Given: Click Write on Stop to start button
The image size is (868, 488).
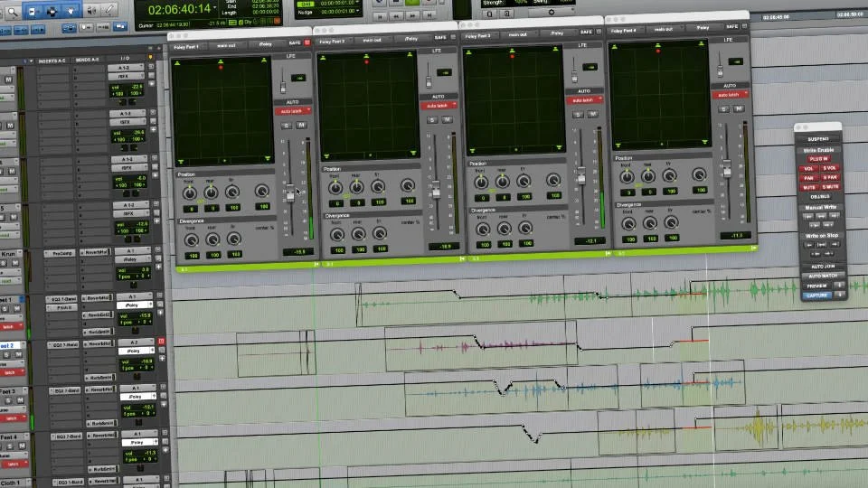Looking at the screenshot, I should (x=810, y=244).
